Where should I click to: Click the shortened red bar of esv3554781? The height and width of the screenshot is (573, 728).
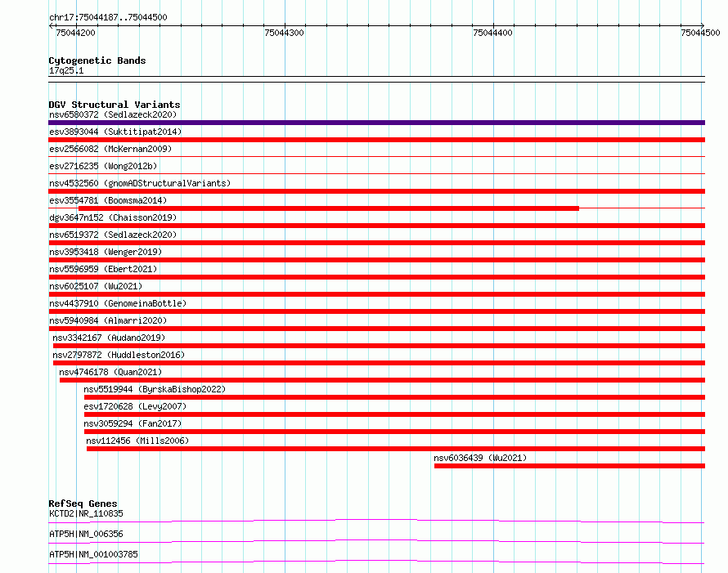pyautogui.click(x=329, y=208)
